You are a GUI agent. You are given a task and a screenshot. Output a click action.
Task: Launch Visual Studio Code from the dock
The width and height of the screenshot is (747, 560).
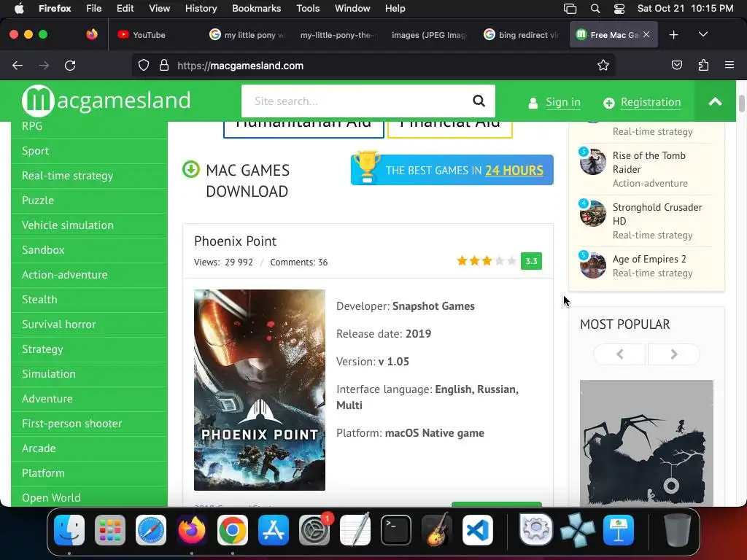pyautogui.click(x=478, y=530)
